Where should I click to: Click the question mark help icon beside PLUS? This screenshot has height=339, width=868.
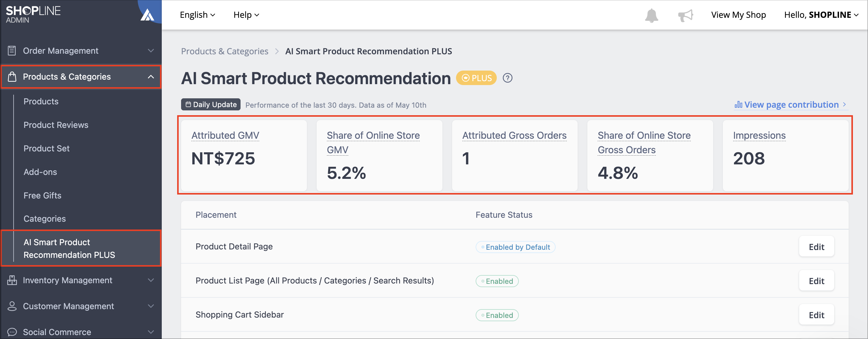507,78
